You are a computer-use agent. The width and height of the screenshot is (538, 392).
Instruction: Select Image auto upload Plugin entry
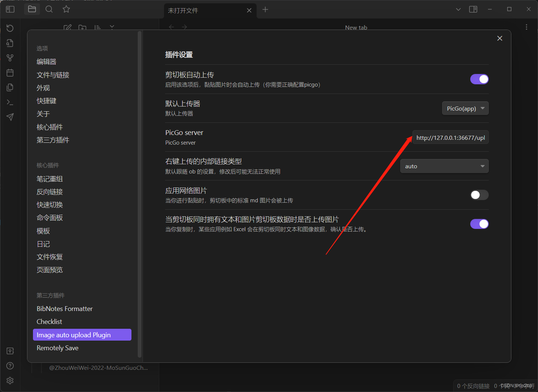pos(82,335)
